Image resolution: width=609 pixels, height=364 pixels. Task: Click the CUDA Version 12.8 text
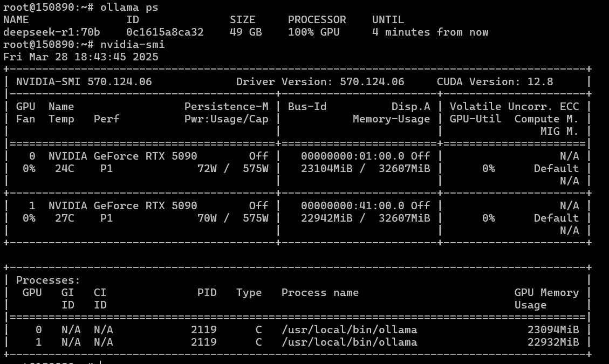(x=495, y=81)
